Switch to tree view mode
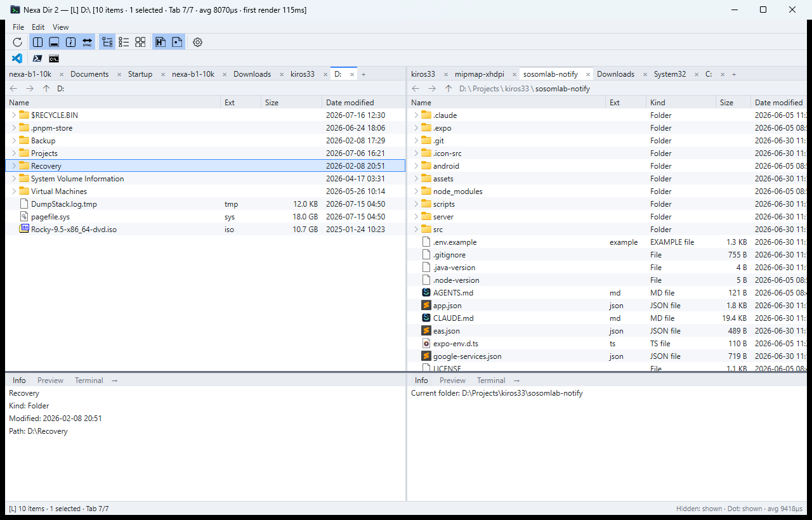The image size is (812, 520). 107,42
